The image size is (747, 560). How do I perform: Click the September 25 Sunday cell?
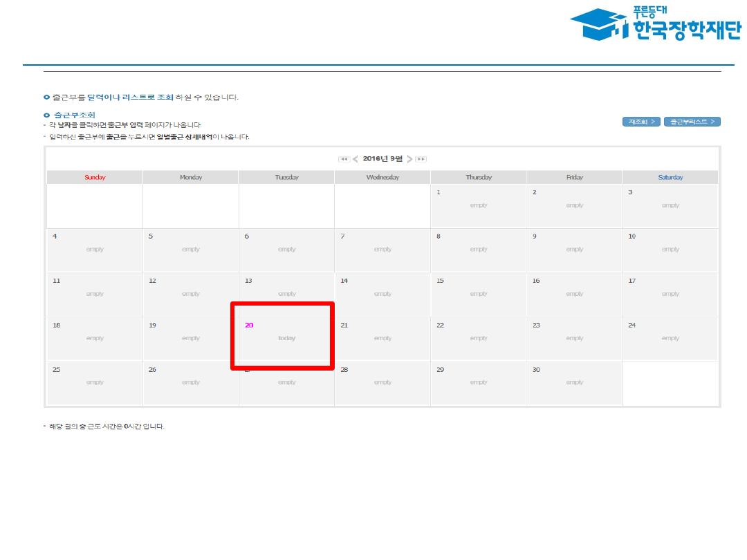point(95,382)
